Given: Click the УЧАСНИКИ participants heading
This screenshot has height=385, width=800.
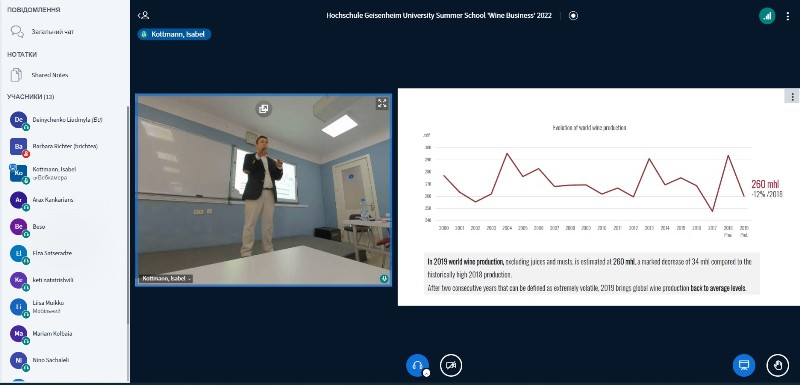Looking at the screenshot, I should (x=31, y=96).
